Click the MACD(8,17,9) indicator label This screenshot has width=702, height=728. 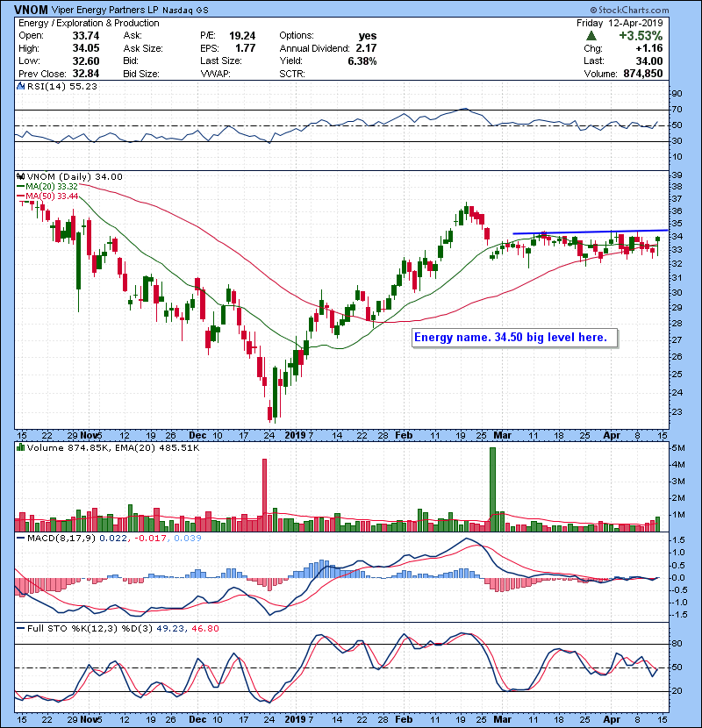click(61, 539)
